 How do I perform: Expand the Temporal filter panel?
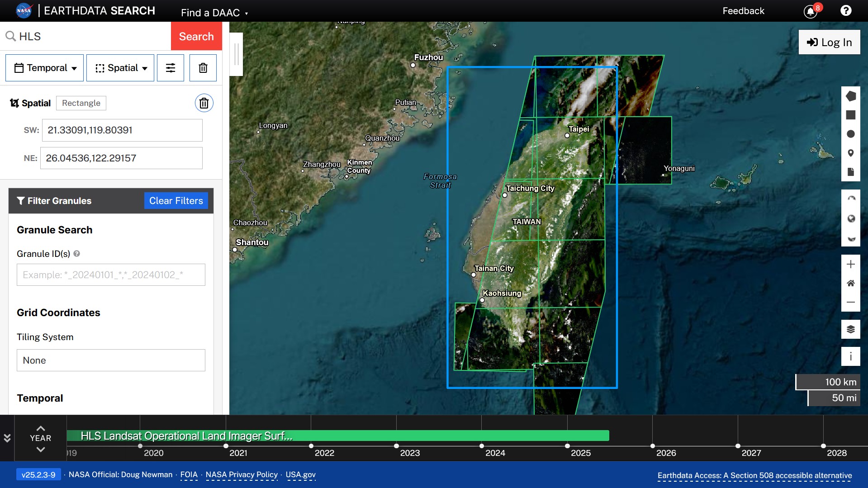click(44, 68)
